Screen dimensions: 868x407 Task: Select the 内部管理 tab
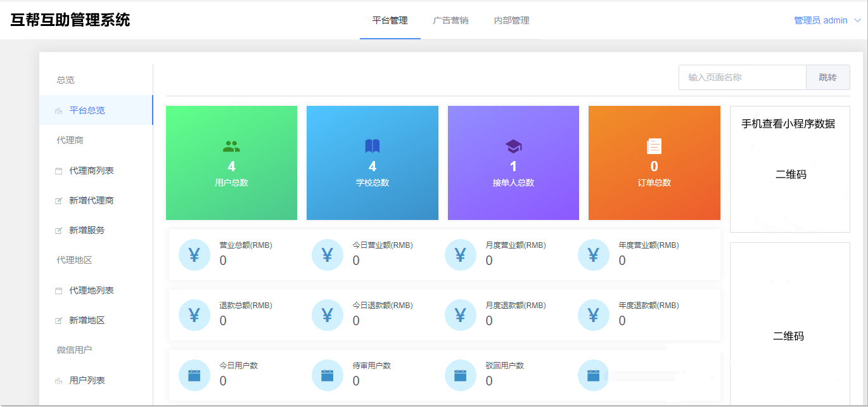click(511, 20)
